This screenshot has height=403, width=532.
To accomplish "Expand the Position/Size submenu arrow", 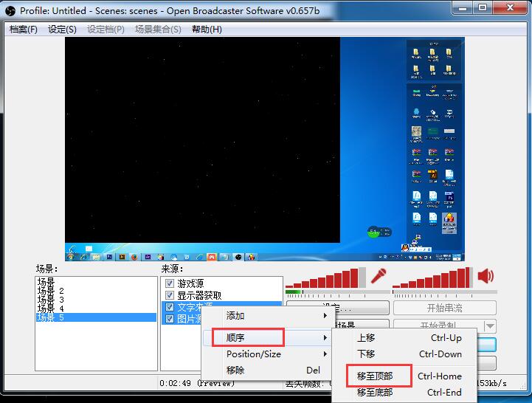I will pos(325,354).
